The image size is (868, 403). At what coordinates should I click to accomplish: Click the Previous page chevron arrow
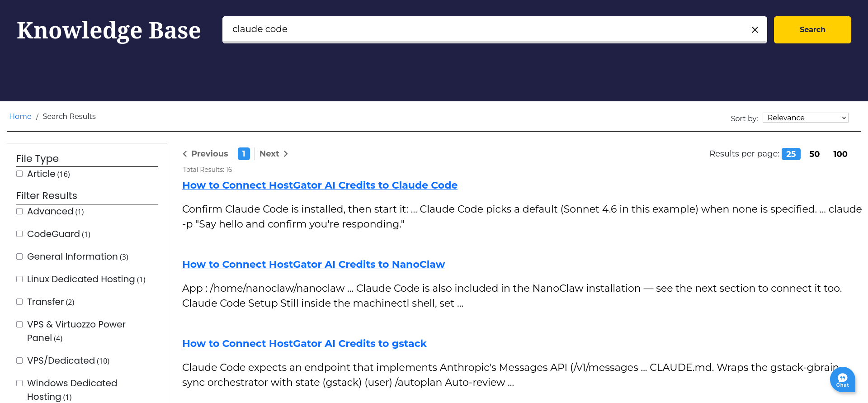pyautogui.click(x=185, y=154)
